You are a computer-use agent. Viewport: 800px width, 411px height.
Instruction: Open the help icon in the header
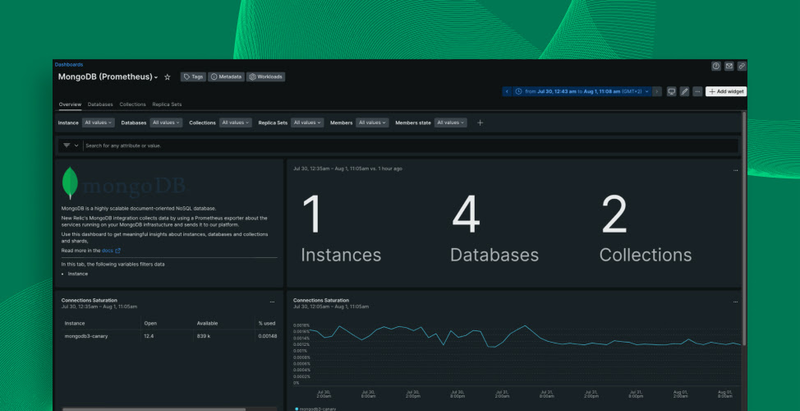(716, 66)
